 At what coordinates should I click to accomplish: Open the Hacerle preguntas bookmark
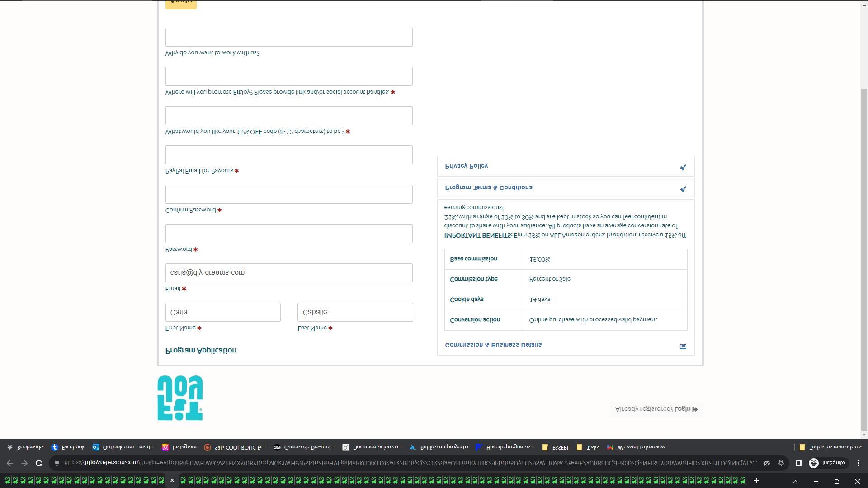(x=505, y=447)
